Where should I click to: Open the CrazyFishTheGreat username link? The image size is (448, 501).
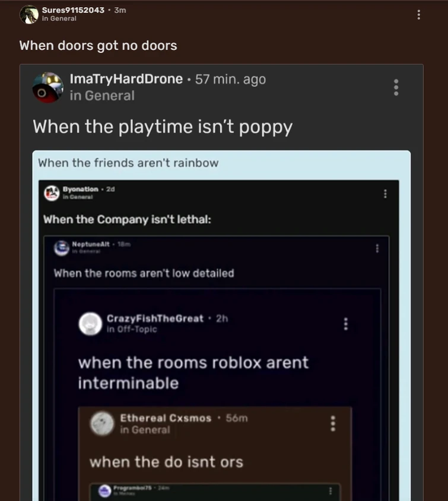155,318
